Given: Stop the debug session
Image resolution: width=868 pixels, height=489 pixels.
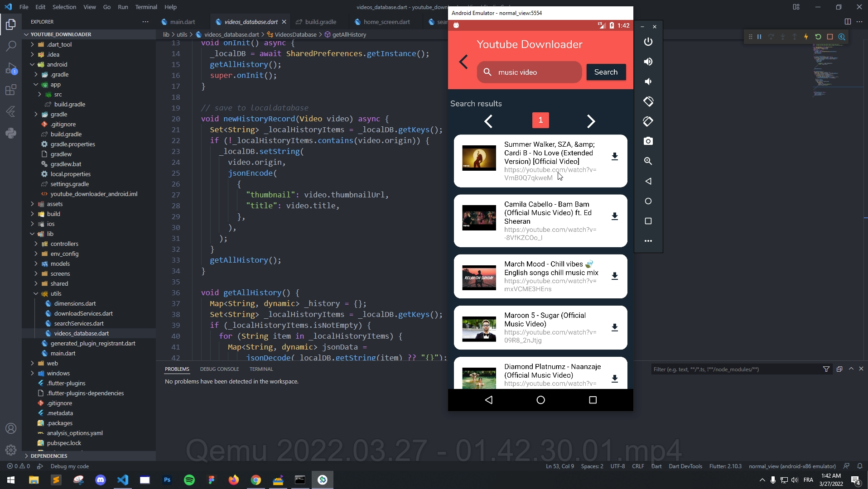Looking at the screenshot, I should tap(829, 37).
